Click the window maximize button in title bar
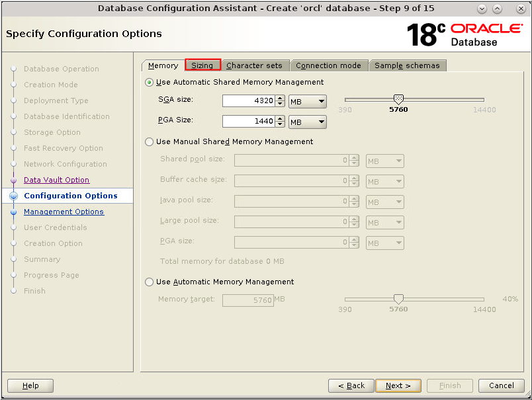 point(497,9)
